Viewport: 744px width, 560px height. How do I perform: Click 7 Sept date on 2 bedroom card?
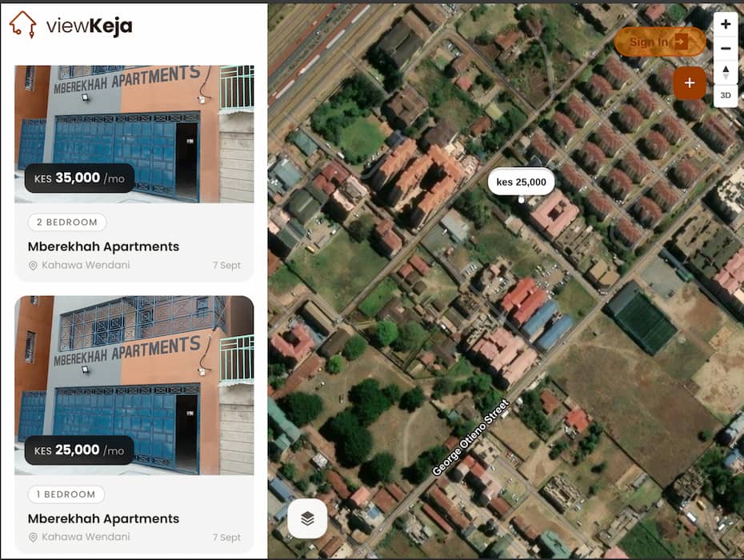click(226, 266)
